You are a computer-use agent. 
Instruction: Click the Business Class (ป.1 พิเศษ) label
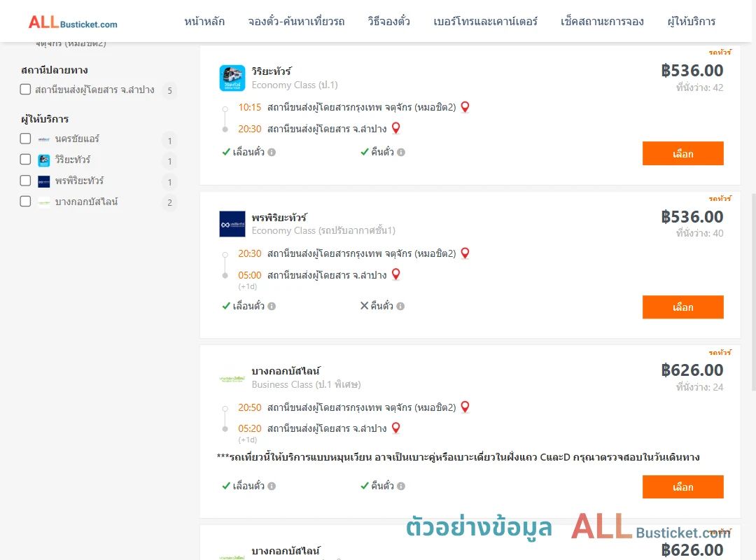pyautogui.click(x=306, y=384)
